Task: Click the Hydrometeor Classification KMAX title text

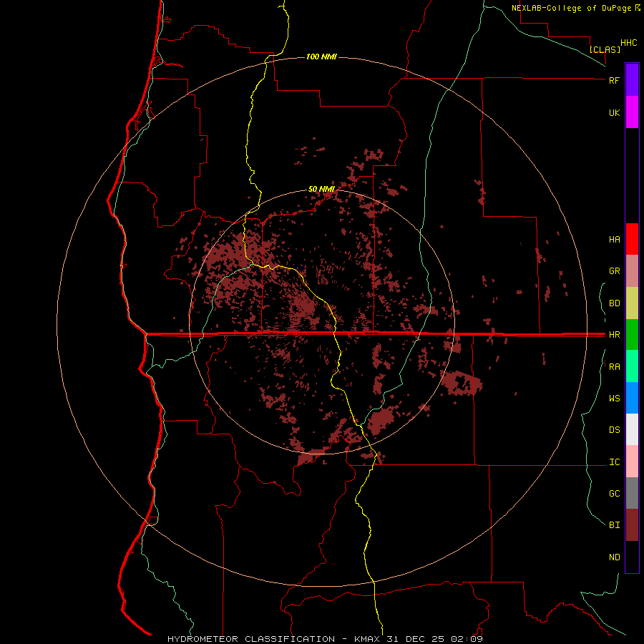Action: pyautogui.click(x=325, y=639)
